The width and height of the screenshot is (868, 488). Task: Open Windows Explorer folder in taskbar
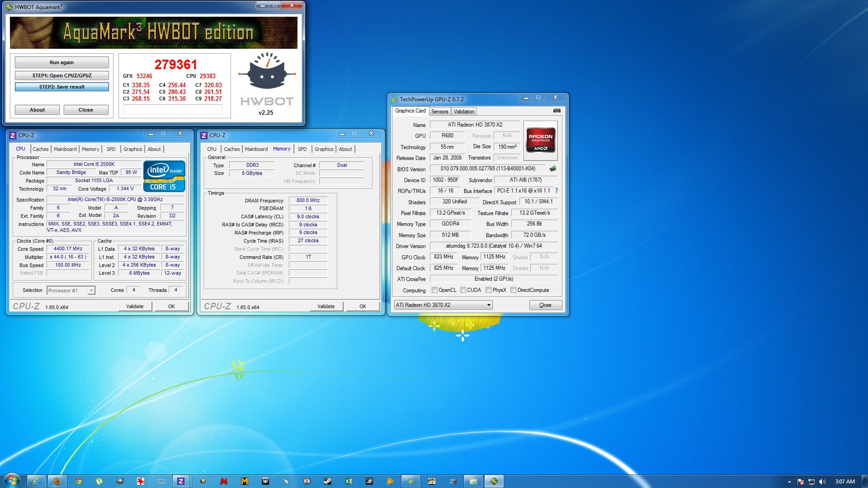point(473,481)
